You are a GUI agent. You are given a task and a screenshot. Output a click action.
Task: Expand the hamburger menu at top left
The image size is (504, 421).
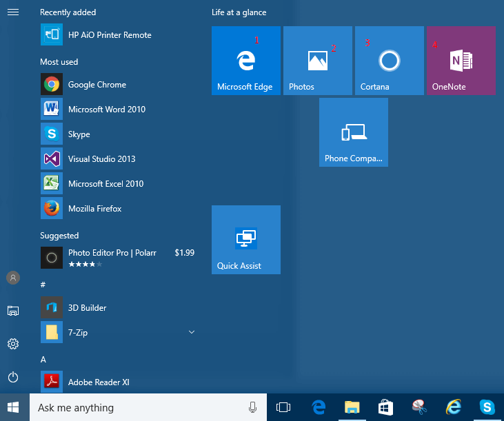13,12
